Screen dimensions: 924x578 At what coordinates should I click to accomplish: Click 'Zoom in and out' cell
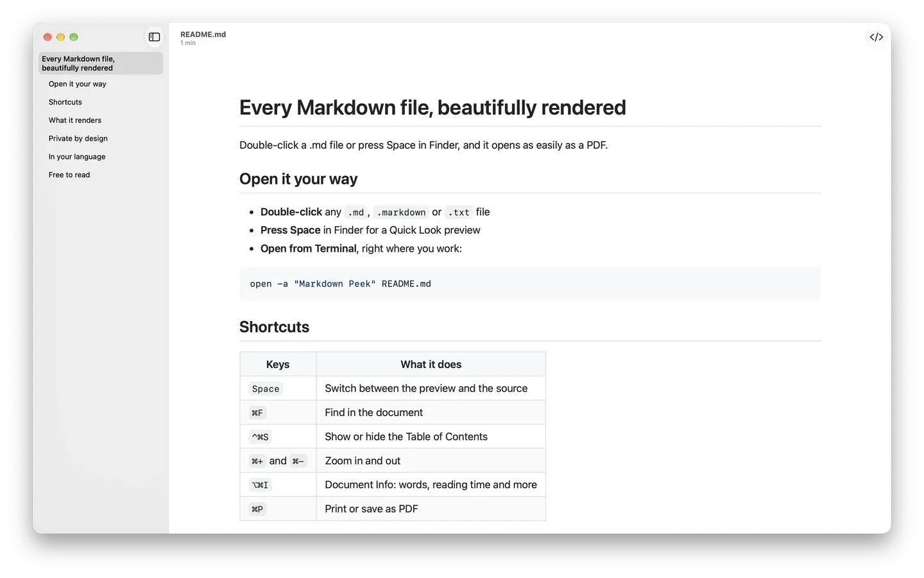tap(431, 460)
